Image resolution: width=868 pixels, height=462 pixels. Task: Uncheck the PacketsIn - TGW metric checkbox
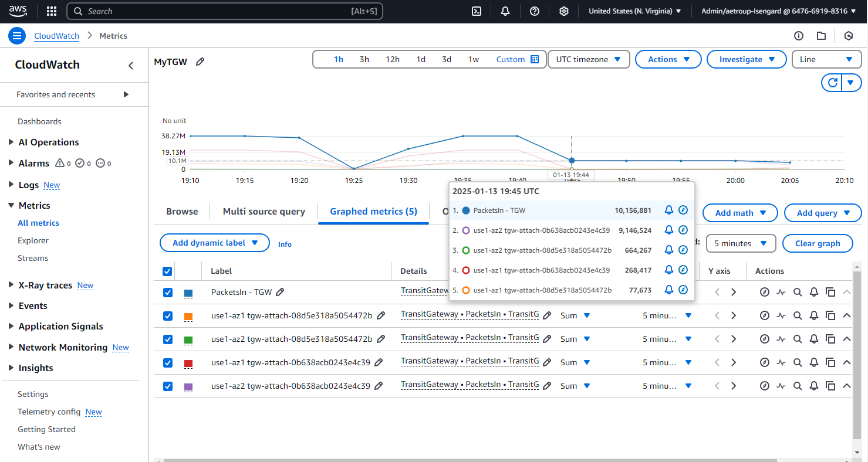click(x=167, y=292)
